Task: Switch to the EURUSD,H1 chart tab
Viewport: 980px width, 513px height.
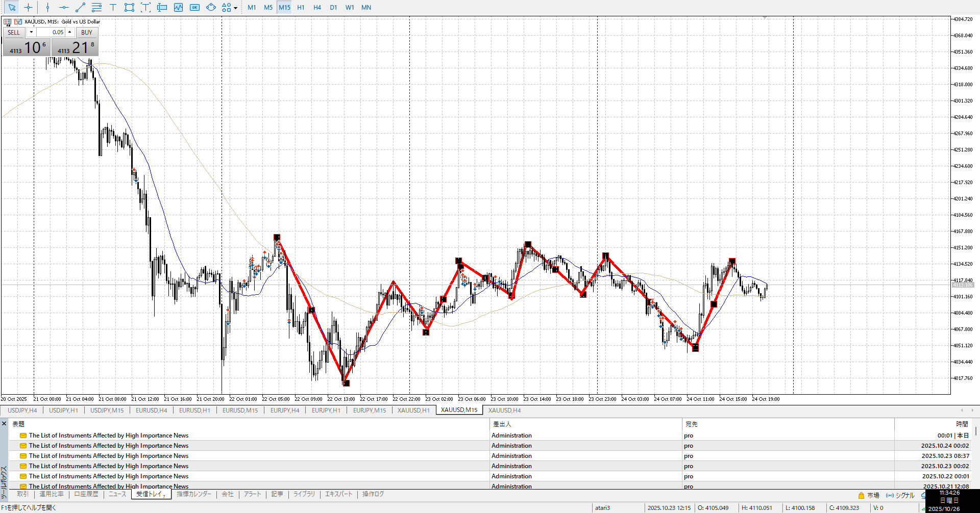Action: pos(194,410)
